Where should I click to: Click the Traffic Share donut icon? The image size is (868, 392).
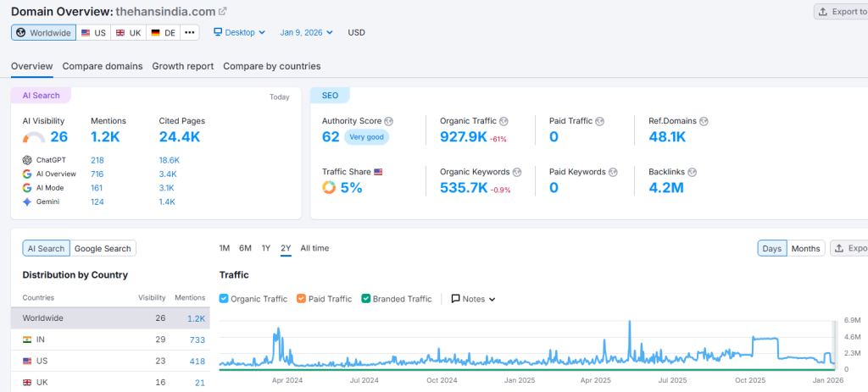coord(329,188)
